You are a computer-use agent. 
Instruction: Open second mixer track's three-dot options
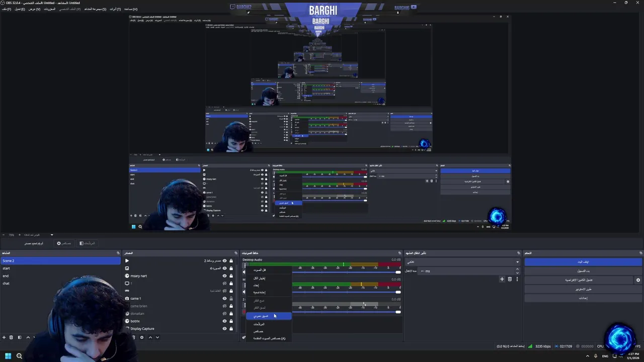click(x=244, y=285)
